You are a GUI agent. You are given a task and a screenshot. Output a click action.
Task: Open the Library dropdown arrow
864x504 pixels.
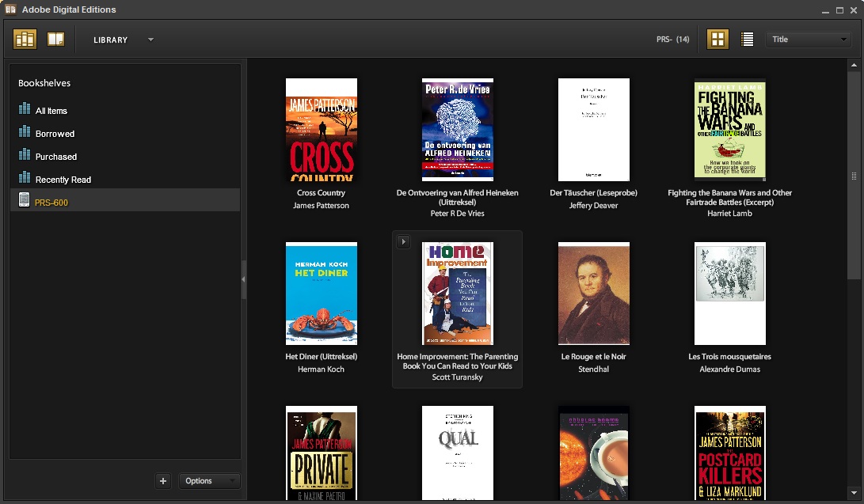tap(150, 40)
